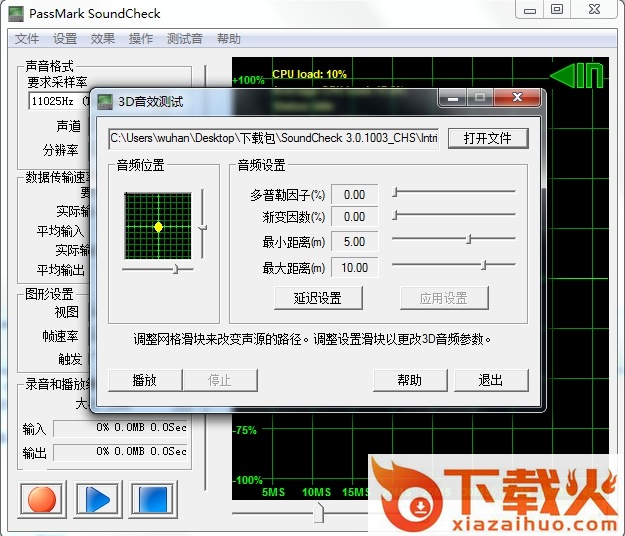Screen dimensions: 625x536
Task: Click the 5MS time axis label
Action: coord(273,492)
